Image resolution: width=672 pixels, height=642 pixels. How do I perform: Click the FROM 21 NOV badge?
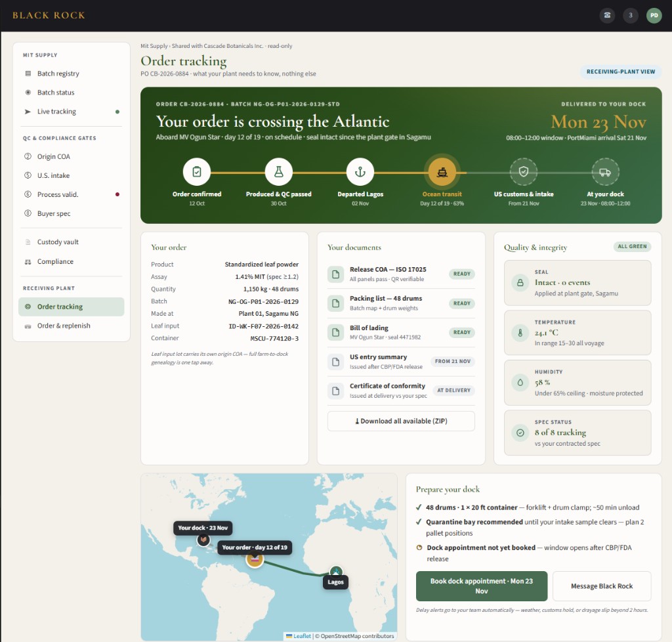pyautogui.click(x=453, y=361)
